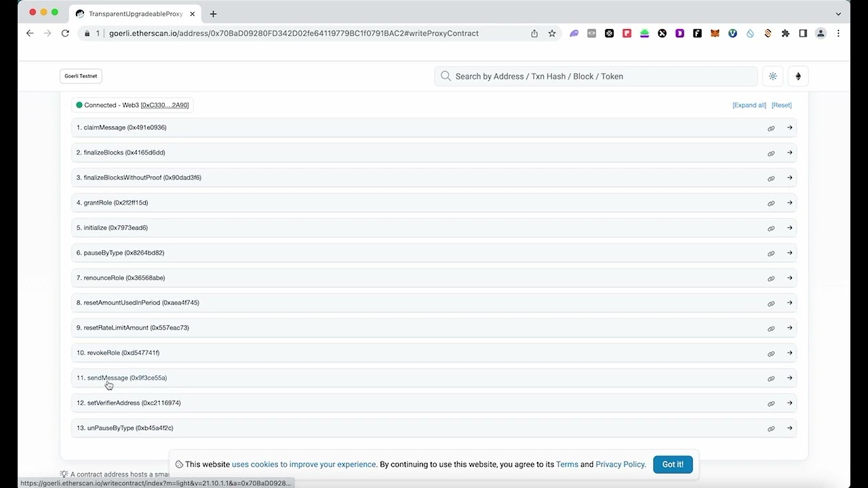Expand sendMessage with its arrow
This screenshot has width=868, height=488.
(x=789, y=378)
